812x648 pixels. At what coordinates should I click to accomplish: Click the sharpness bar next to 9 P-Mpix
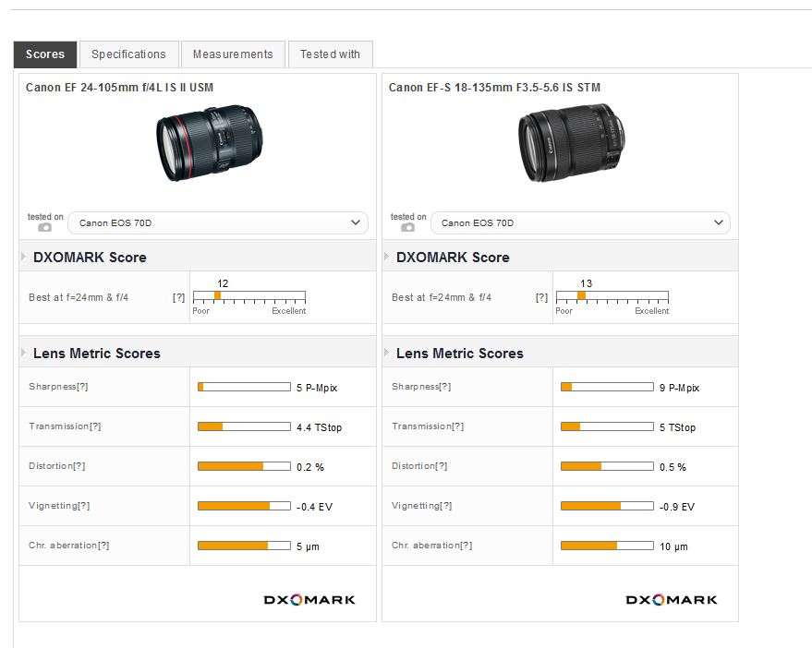click(607, 387)
